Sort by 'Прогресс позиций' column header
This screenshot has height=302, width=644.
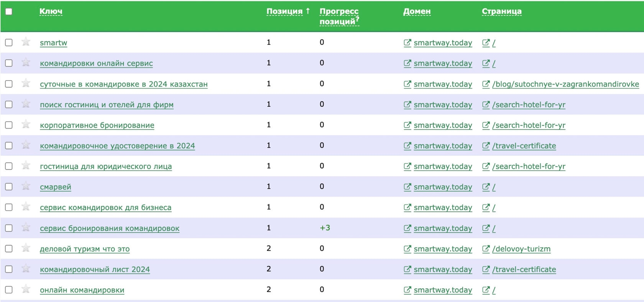tap(339, 16)
